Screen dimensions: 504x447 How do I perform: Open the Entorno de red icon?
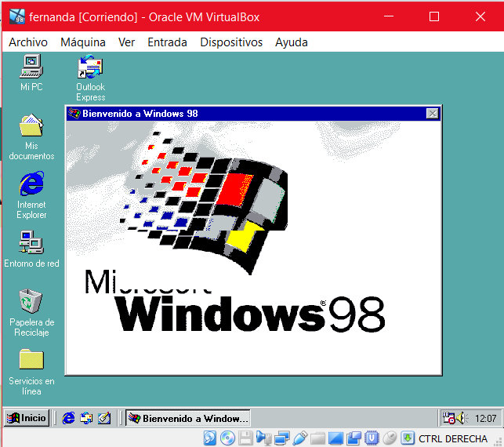31,243
